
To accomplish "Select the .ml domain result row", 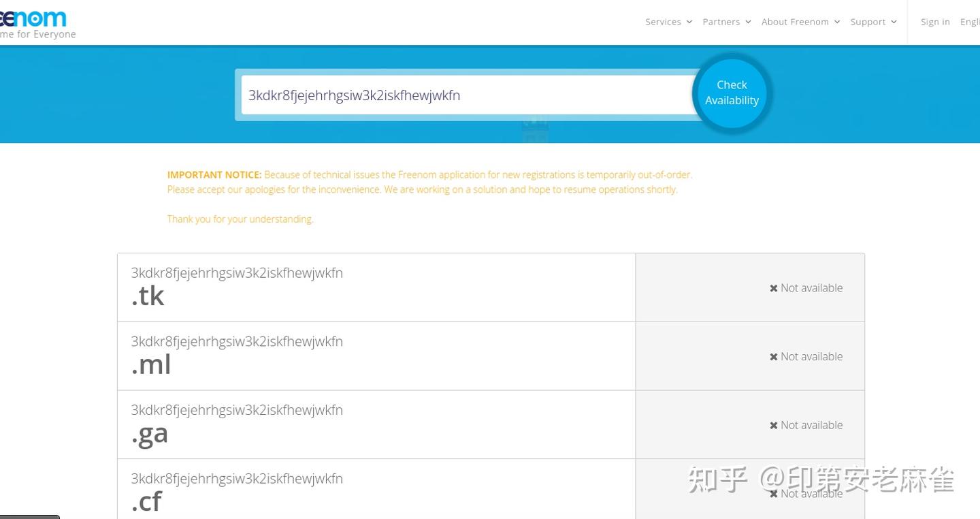I will click(x=376, y=355).
